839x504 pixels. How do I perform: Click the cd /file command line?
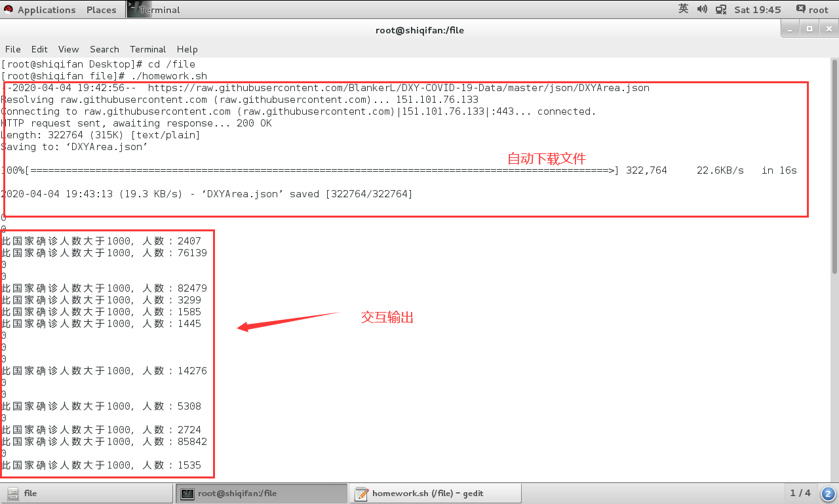coord(98,64)
